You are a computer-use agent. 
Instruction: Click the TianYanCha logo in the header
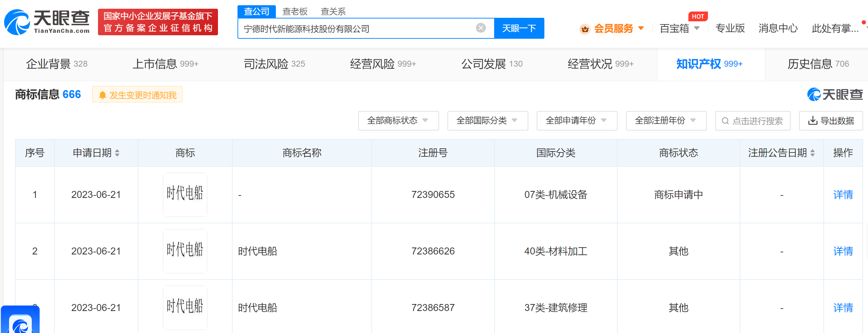tap(47, 22)
